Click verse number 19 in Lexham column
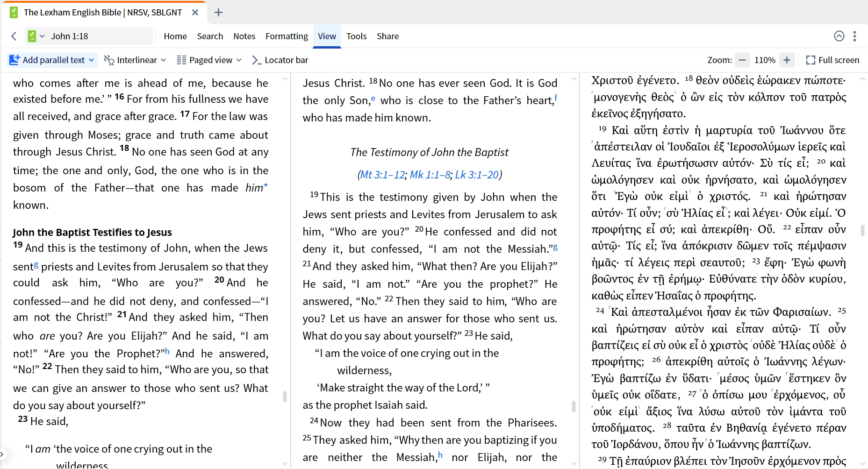Image resolution: width=868 pixels, height=469 pixels. [x=18, y=245]
